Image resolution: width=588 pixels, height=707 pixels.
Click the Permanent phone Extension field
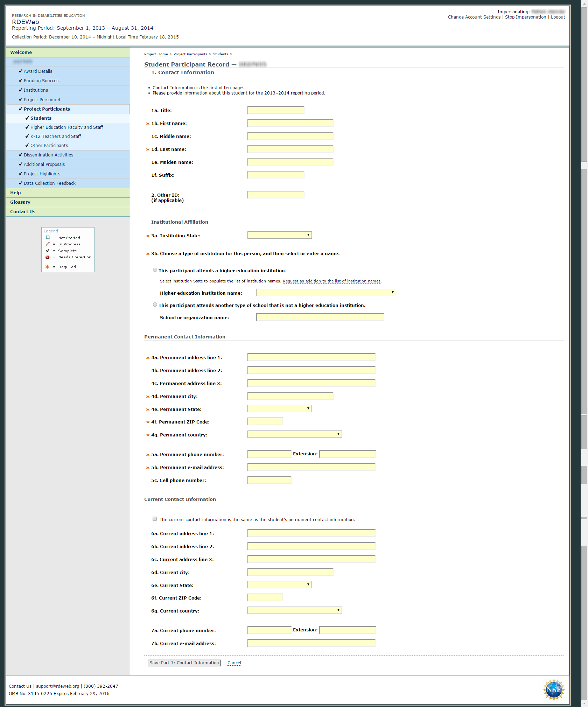point(348,454)
